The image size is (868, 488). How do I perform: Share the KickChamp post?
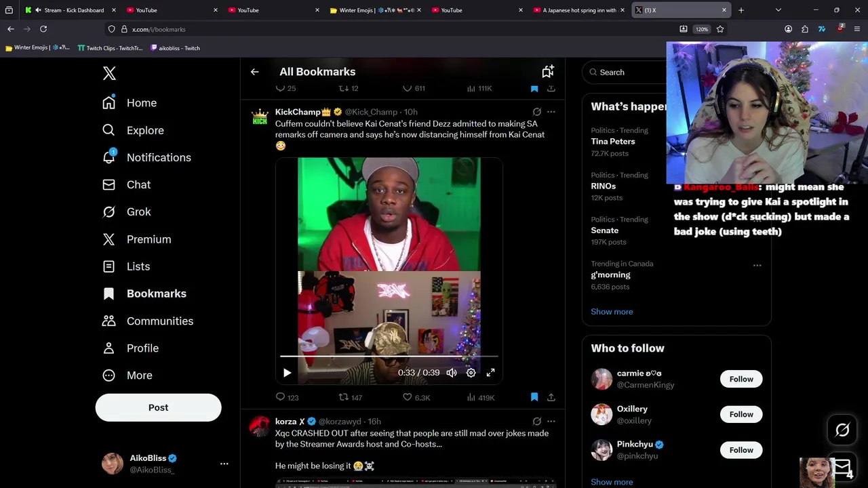point(551,397)
